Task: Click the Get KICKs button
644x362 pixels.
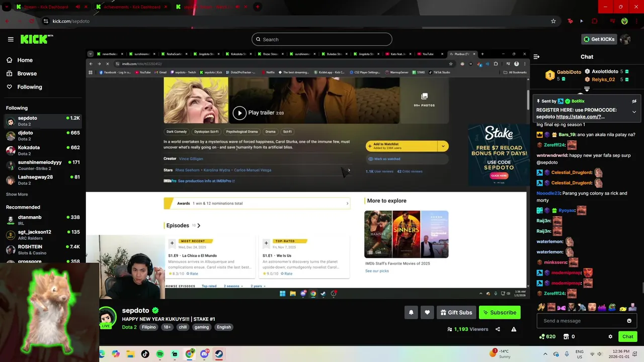Action: click(x=599, y=39)
